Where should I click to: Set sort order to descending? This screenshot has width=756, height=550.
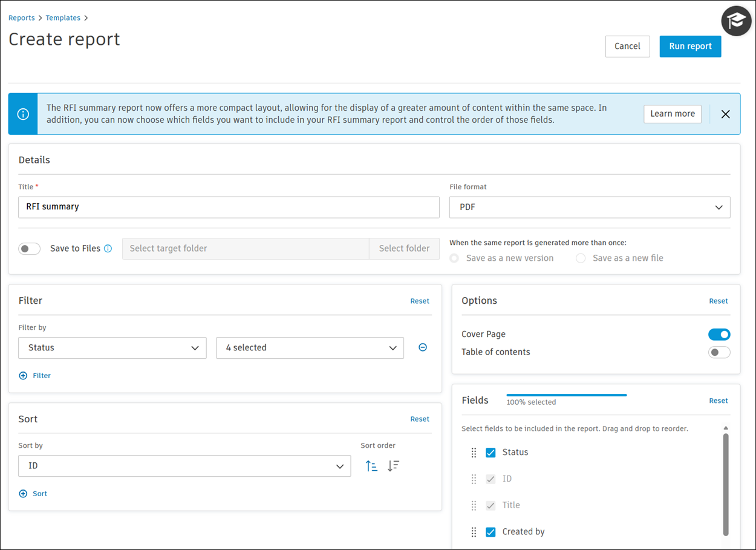394,466
